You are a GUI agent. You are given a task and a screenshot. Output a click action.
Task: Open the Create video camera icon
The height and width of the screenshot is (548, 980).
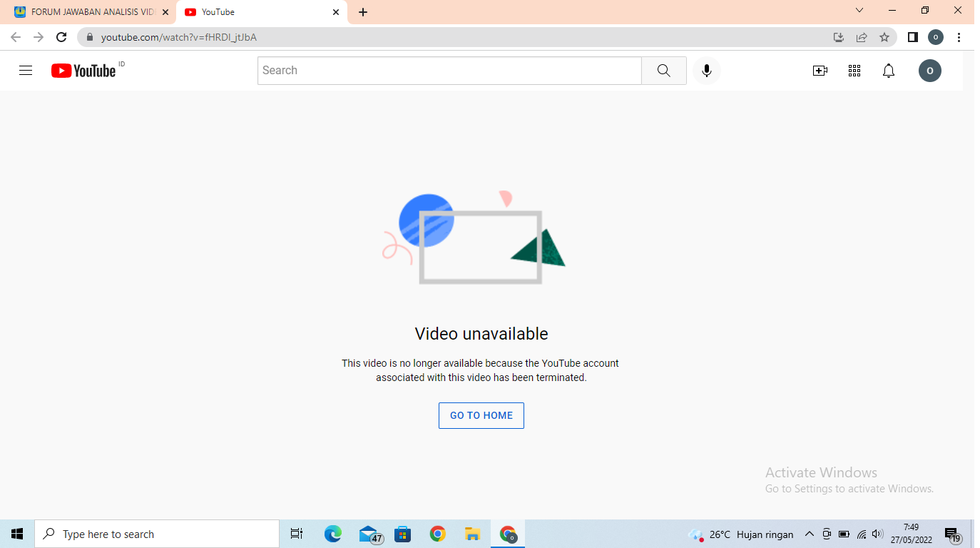click(820, 71)
